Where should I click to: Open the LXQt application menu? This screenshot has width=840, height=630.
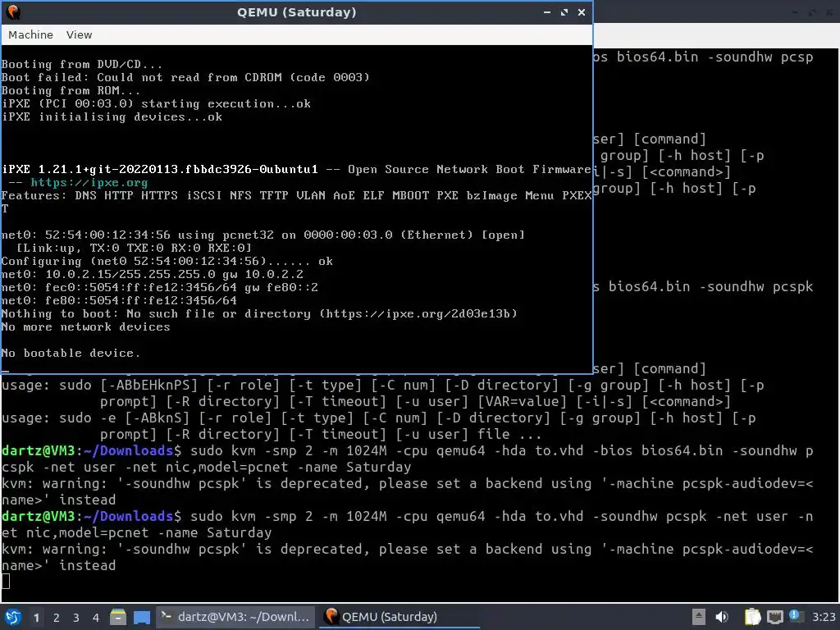tap(13, 617)
